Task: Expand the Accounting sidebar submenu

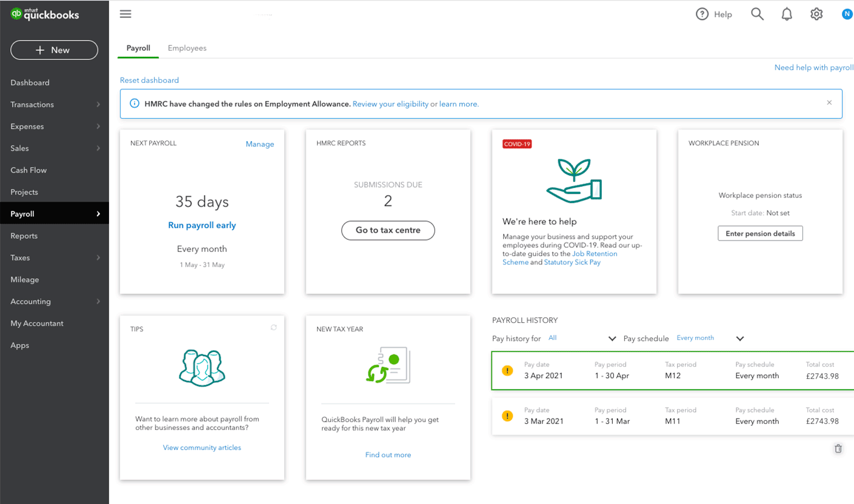Action: tap(98, 301)
